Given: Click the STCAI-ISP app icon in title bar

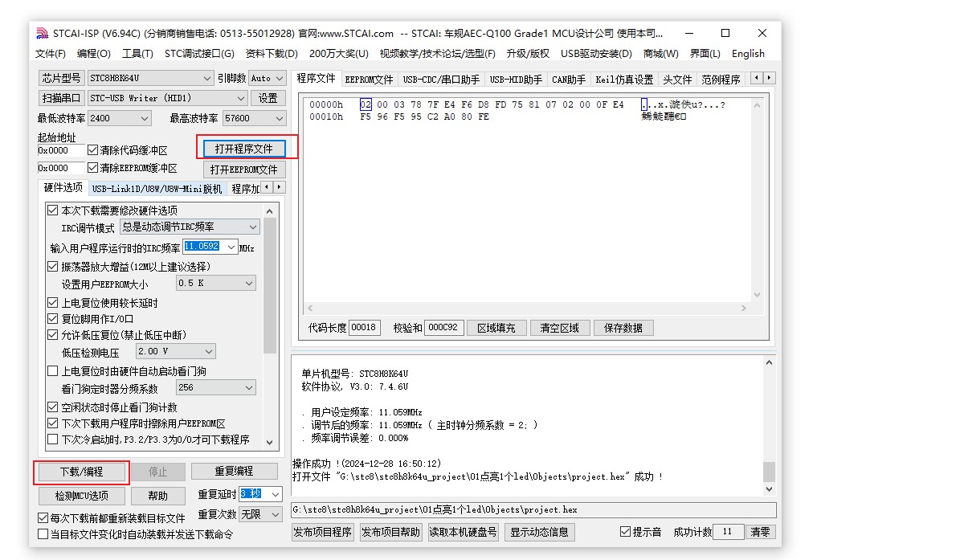Looking at the screenshot, I should pyautogui.click(x=43, y=34).
